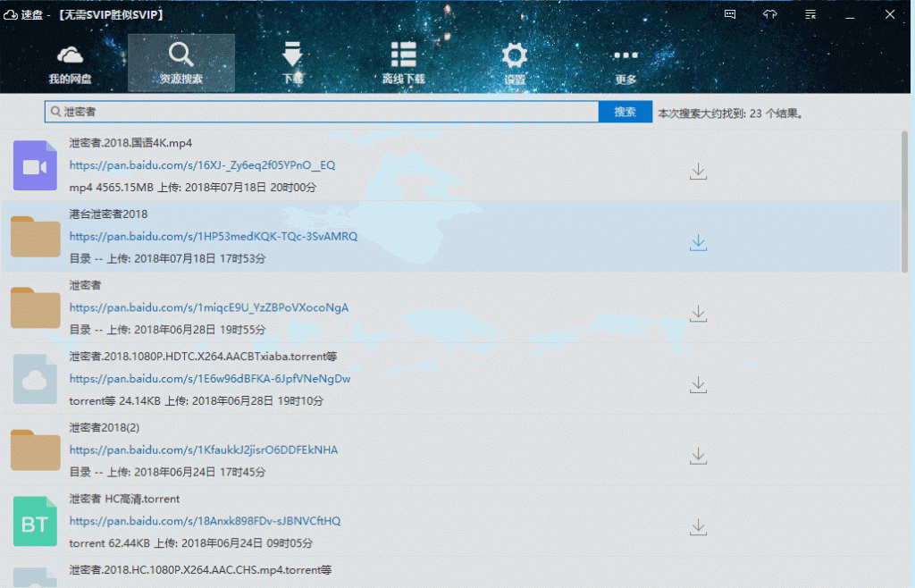
Task: Open the 下载 downloads tab
Action: [x=292, y=63]
